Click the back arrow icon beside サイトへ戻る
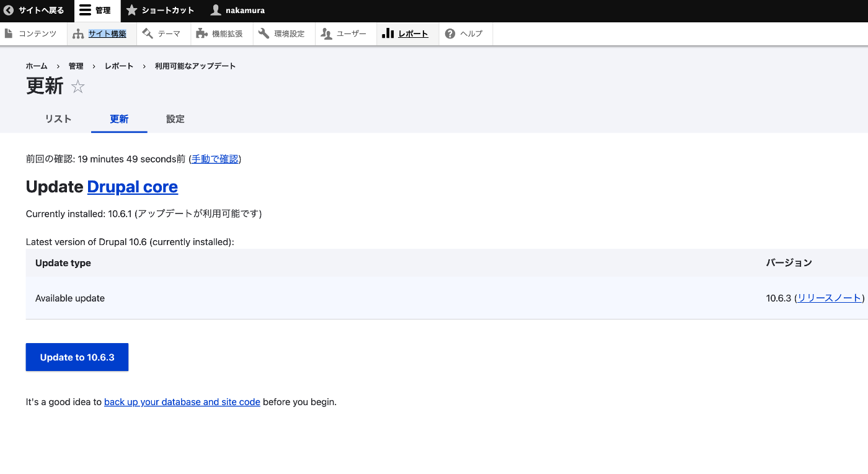The image size is (868, 474). 9,11
